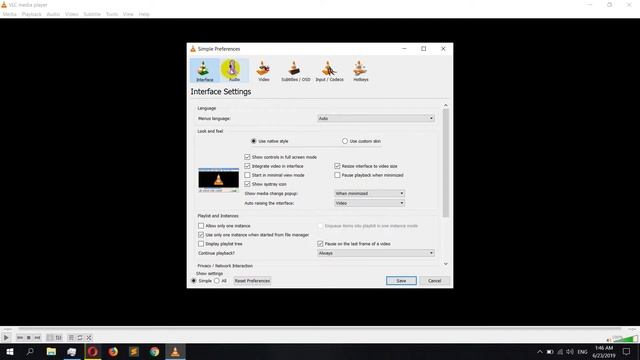Toggle random shuffle button
The height and width of the screenshot is (360, 640).
pos(89,338)
